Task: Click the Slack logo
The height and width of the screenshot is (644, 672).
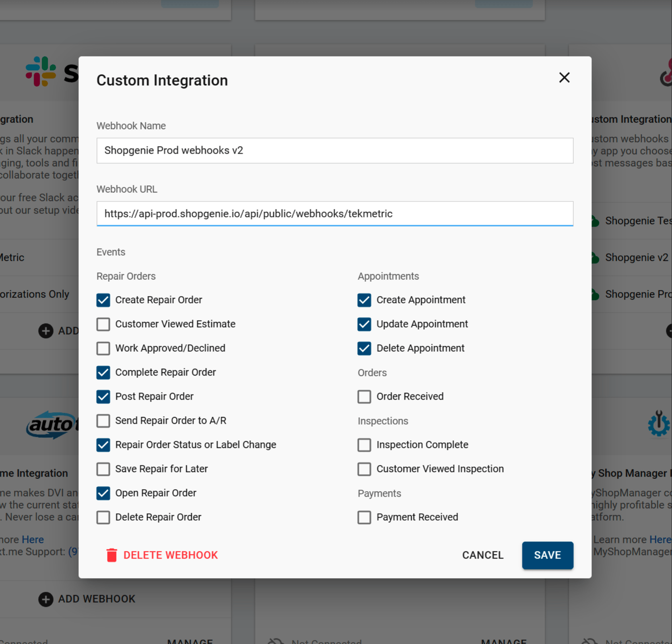Action: click(40, 72)
